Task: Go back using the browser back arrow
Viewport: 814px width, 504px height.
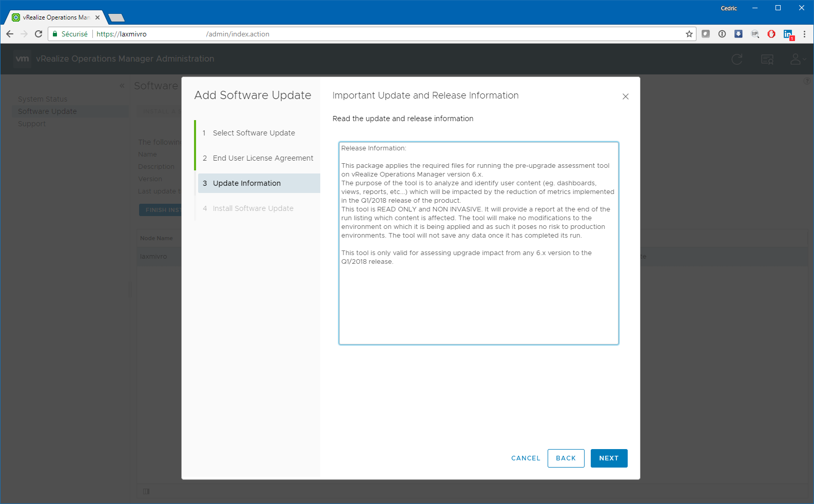Action: click(10, 34)
